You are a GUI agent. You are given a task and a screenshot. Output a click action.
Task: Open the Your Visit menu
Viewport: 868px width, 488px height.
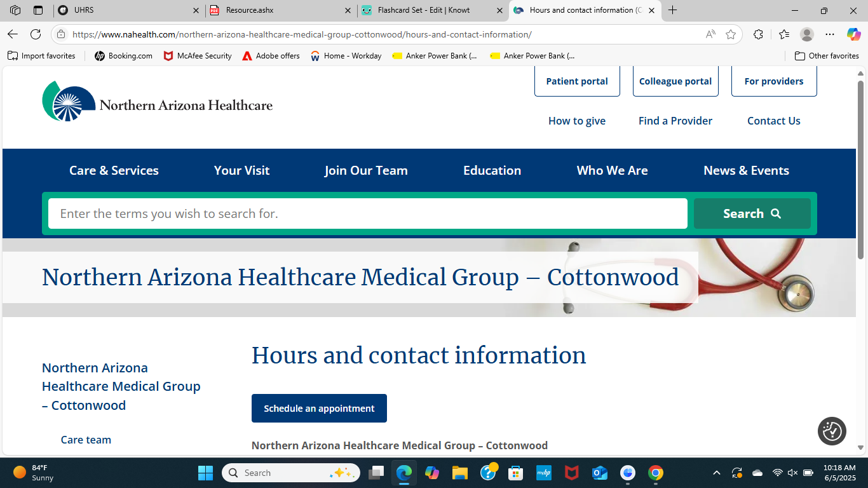point(241,170)
